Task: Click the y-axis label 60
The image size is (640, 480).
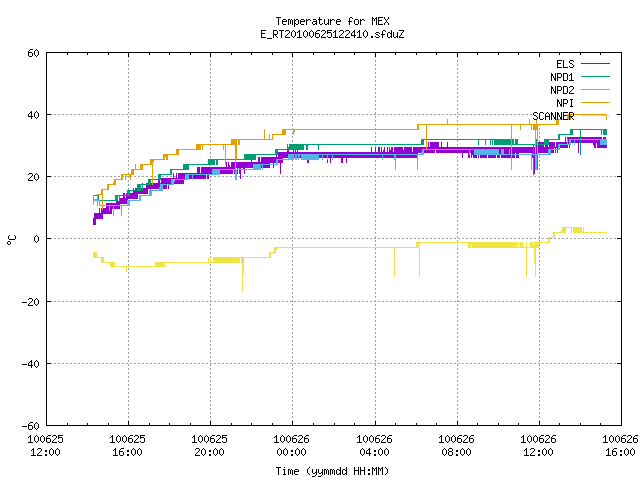Action: [x=33, y=53]
